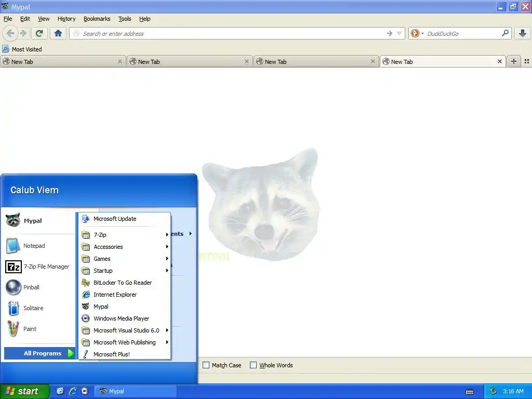532x399 pixels.
Task: Switch to the first New Tab
Action: click(x=63, y=62)
